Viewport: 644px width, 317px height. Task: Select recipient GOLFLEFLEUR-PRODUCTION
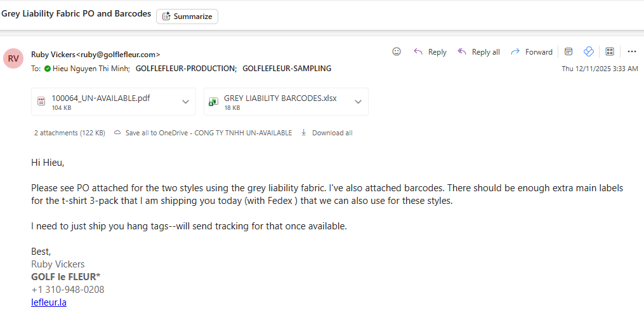click(x=186, y=68)
